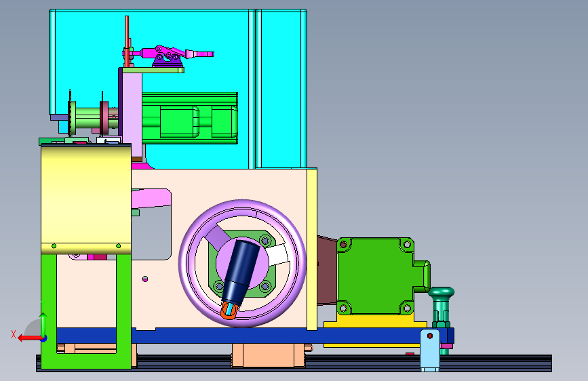Select the orange end cap on crank handle

[229, 310]
